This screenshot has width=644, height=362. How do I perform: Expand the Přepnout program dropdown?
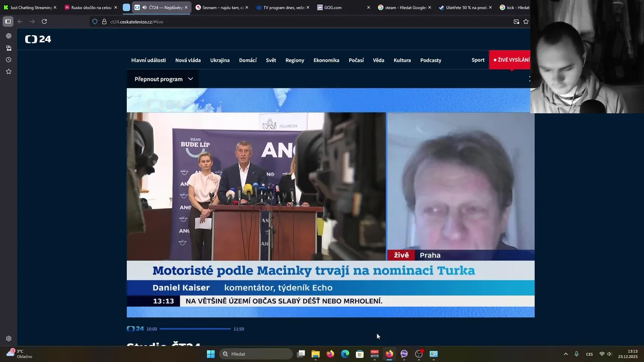164,79
